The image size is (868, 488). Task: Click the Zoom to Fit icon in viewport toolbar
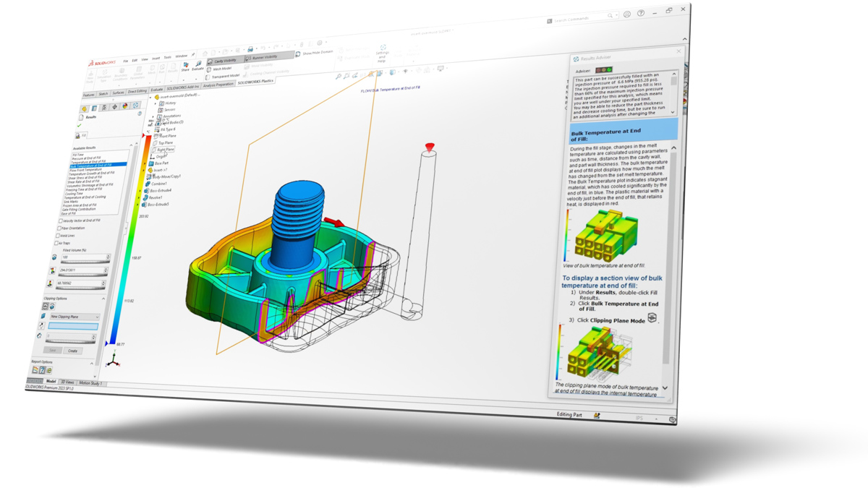click(339, 76)
